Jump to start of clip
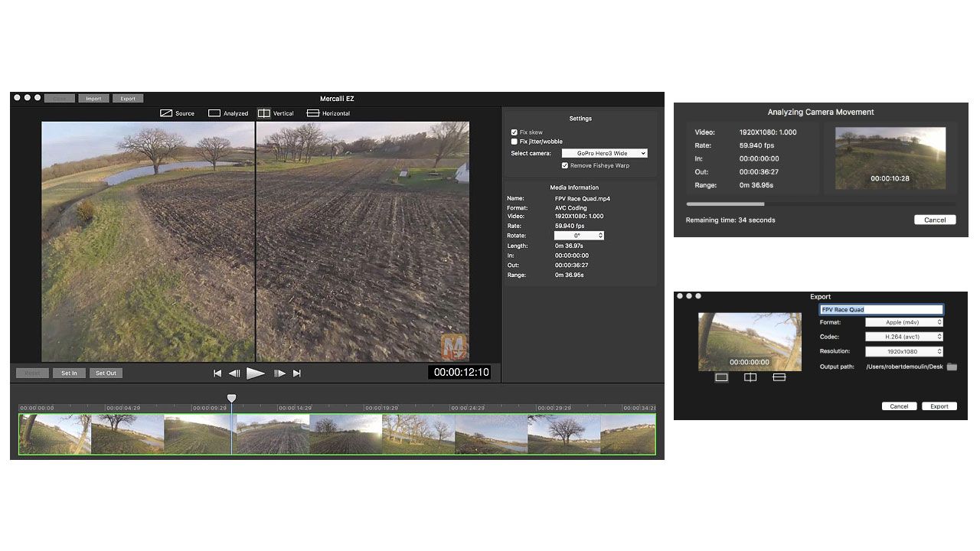The height and width of the screenshot is (551, 980). pos(217,373)
